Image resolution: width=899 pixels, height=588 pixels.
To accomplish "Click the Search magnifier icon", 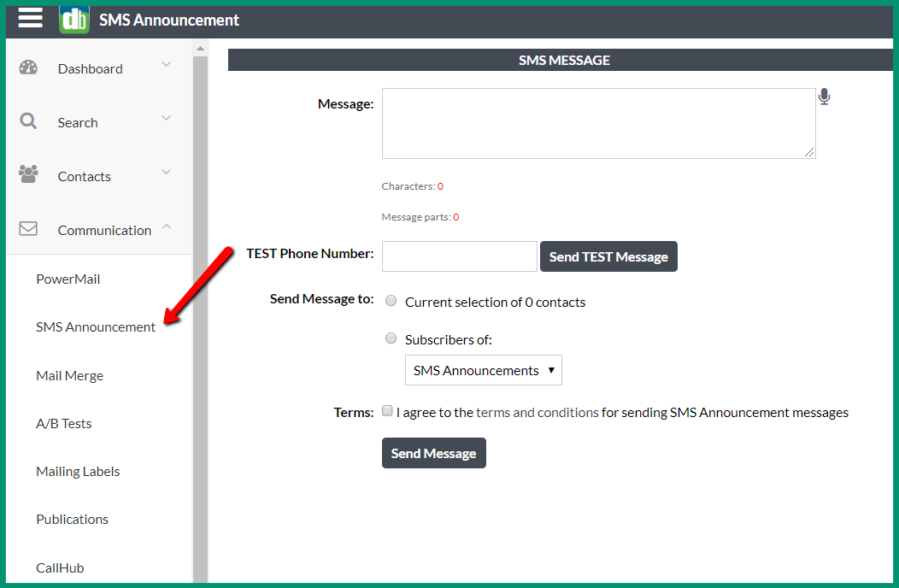I will pyautogui.click(x=28, y=121).
